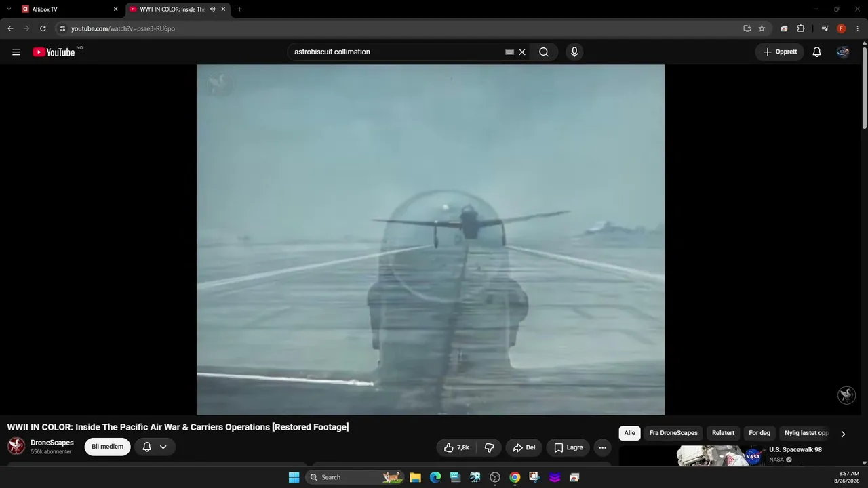The width and height of the screenshot is (868, 488).
Task: Click the browser address bar URL
Action: pos(123,28)
